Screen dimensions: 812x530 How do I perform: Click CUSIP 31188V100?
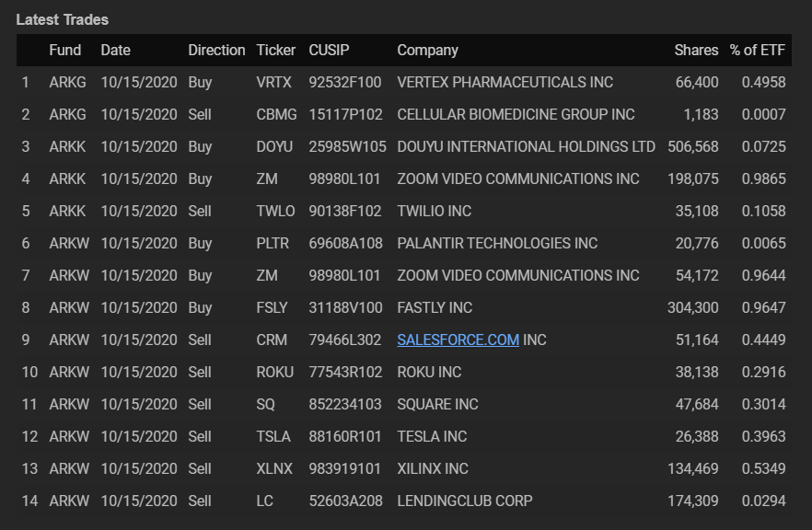(x=346, y=308)
